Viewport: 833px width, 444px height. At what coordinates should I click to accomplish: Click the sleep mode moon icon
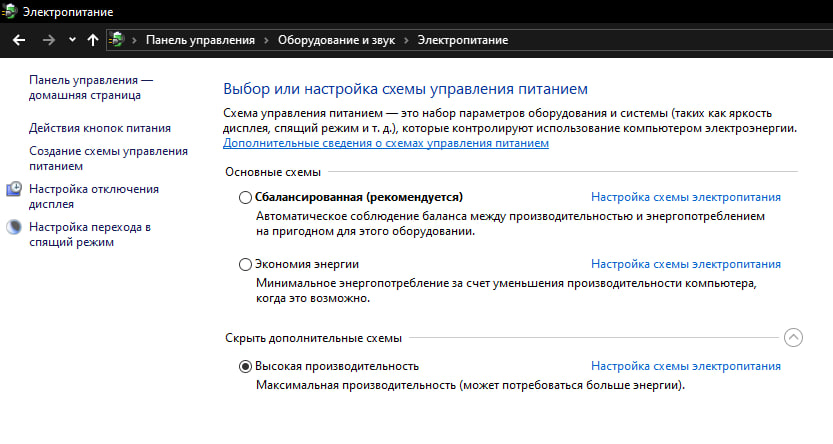(14, 227)
